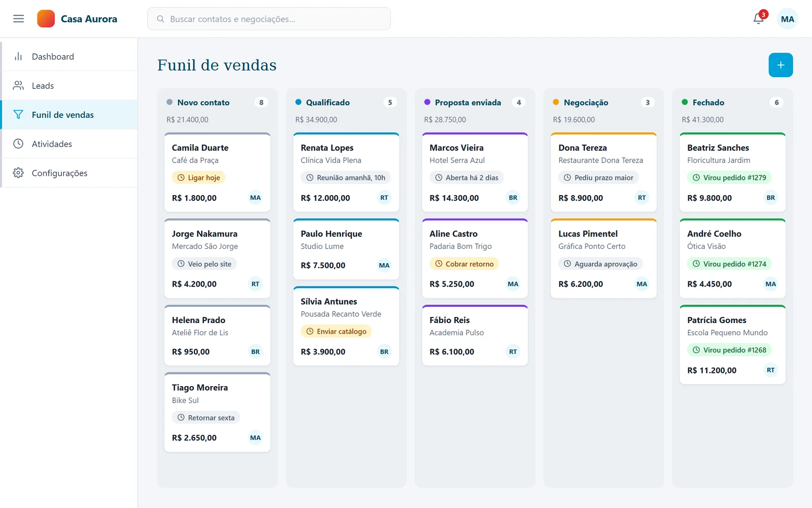Open Atividades in the sidebar

[x=69, y=144]
